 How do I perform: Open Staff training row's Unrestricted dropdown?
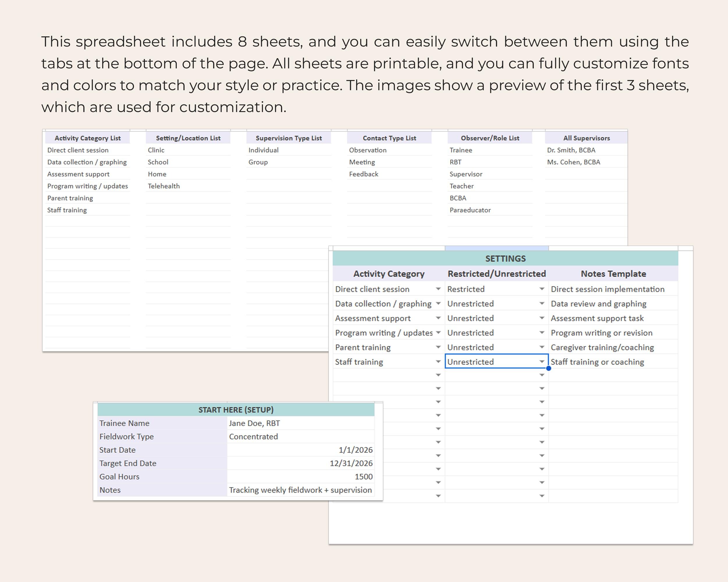coord(542,362)
